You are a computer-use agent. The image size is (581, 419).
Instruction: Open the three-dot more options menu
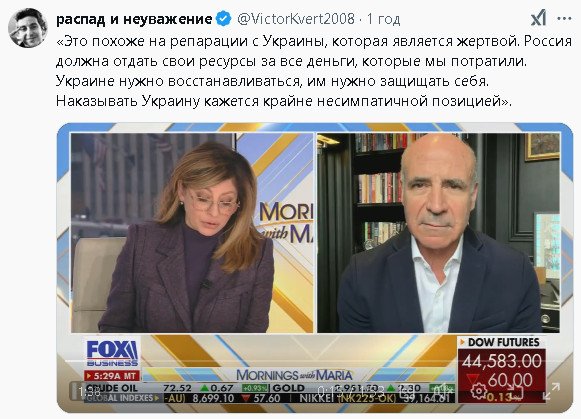coord(564,18)
